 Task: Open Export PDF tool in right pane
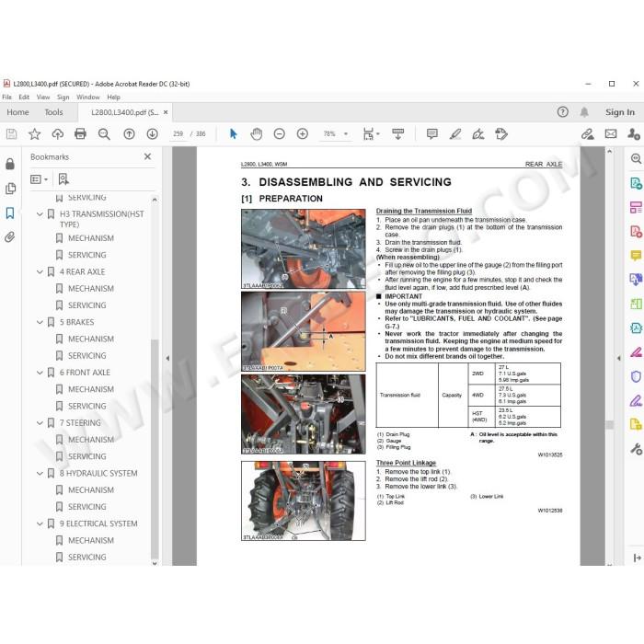636,183
